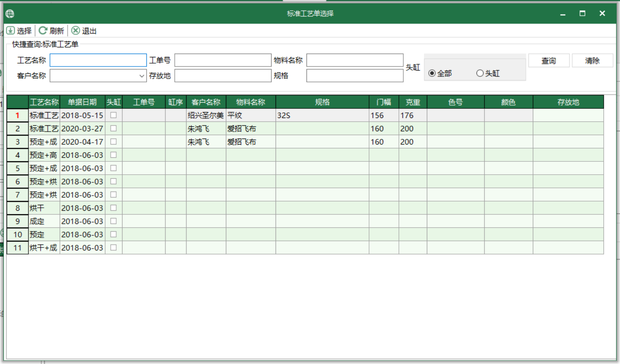620x364 pixels.
Task: Tick 头缸 checkbox in row 8
Action: [114, 208]
